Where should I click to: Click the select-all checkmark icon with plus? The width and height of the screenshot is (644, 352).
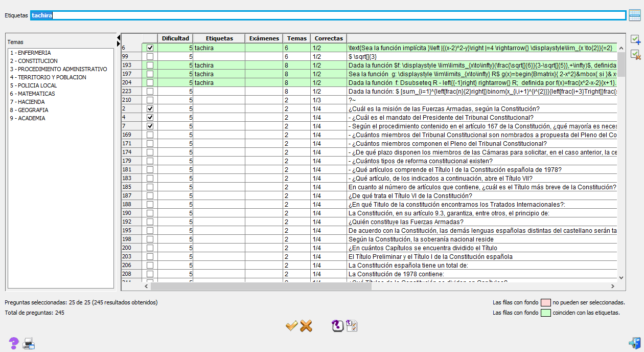click(x=635, y=40)
